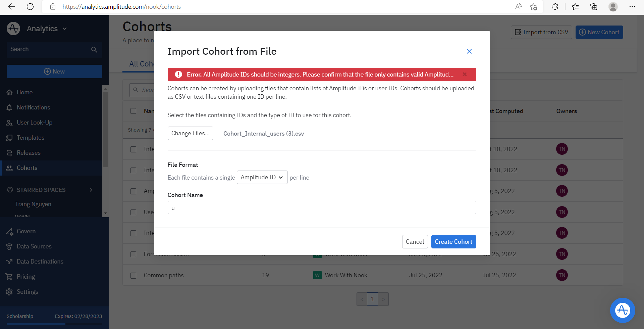
Task: Click the Amplitude logo in sidebar
Action: point(13,29)
